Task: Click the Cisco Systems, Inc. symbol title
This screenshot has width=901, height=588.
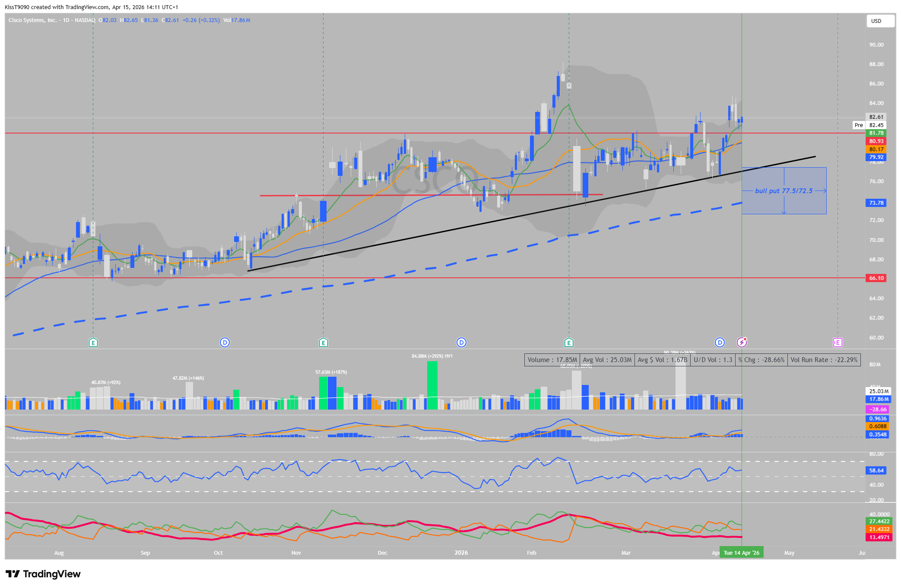Action: coord(32,20)
